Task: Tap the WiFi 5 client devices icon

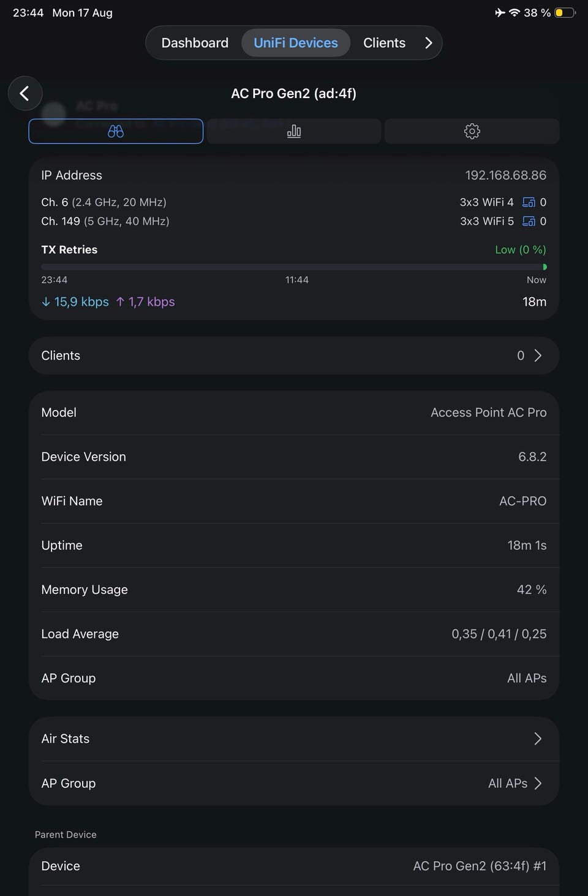Action: (x=529, y=221)
